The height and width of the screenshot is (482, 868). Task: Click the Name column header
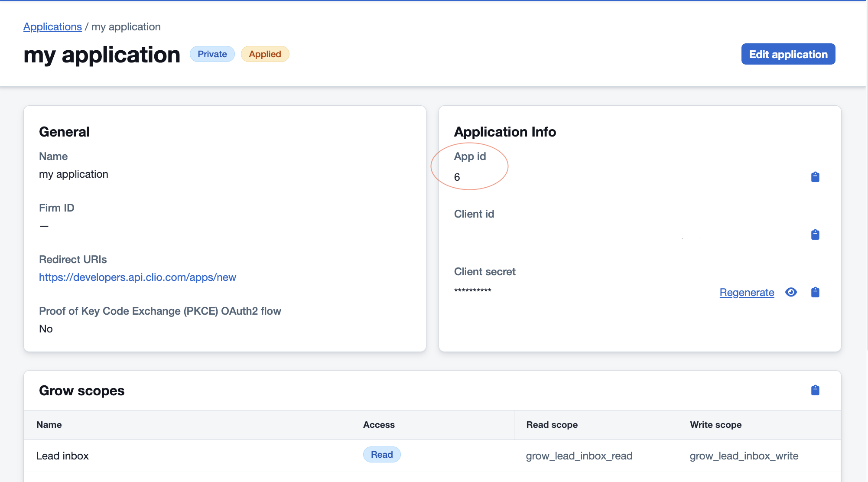click(x=49, y=425)
